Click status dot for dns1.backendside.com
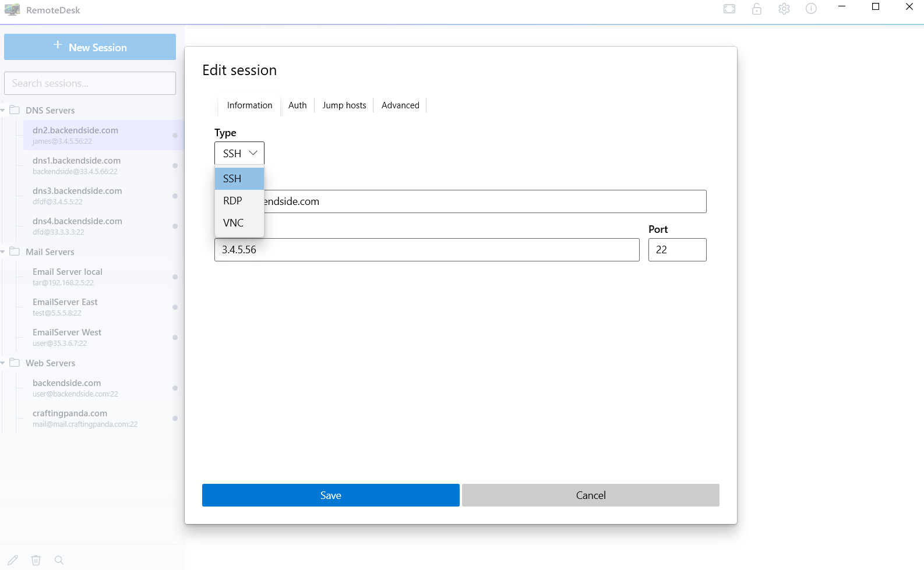This screenshot has width=924, height=570. coord(175,165)
